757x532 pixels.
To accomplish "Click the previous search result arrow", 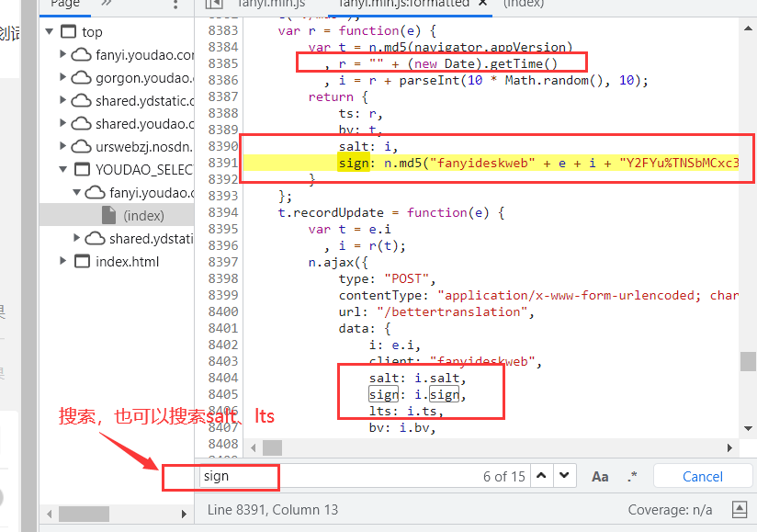I will pyautogui.click(x=541, y=476).
